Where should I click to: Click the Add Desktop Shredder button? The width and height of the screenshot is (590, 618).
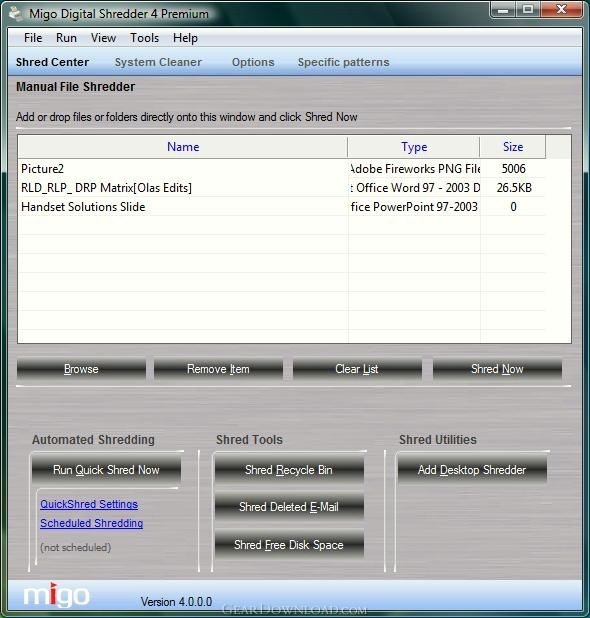(472, 470)
